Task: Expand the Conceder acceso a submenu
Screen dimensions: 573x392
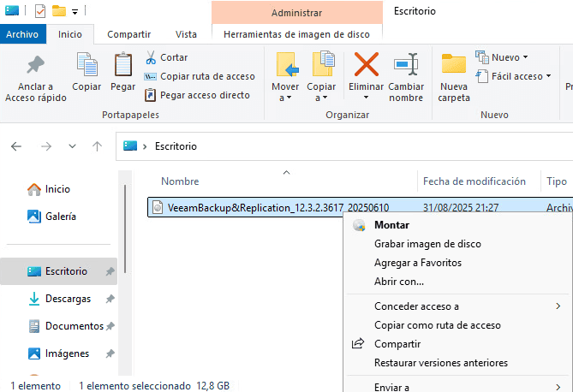Action: [416, 306]
